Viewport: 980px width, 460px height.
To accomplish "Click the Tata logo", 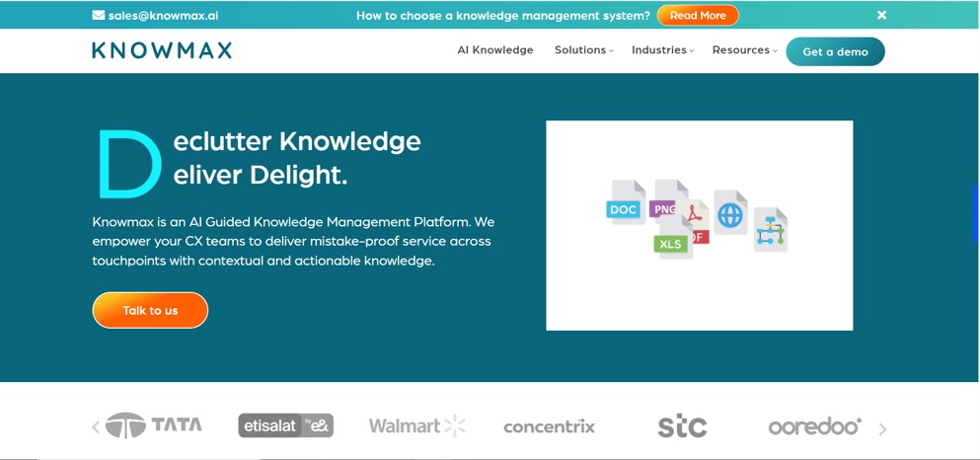I will click(154, 425).
